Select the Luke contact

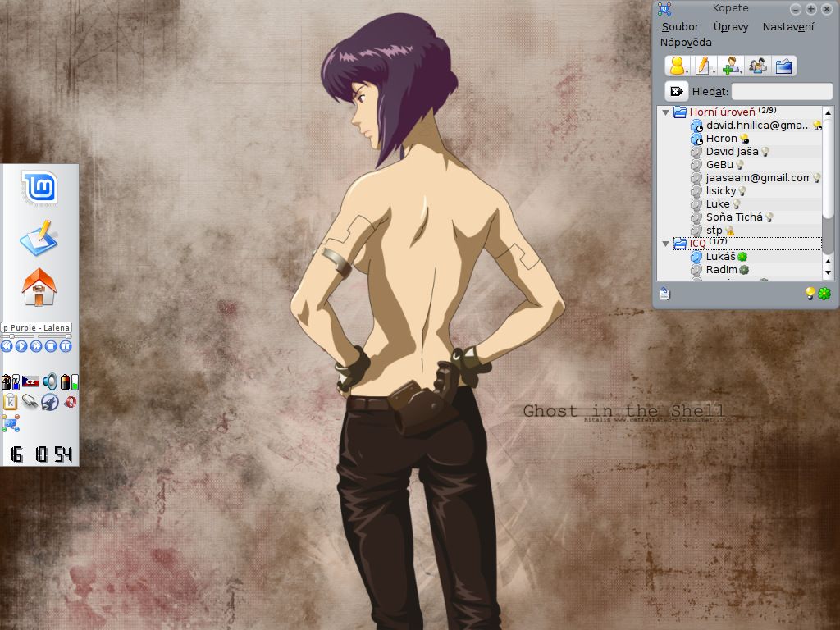click(x=756, y=204)
